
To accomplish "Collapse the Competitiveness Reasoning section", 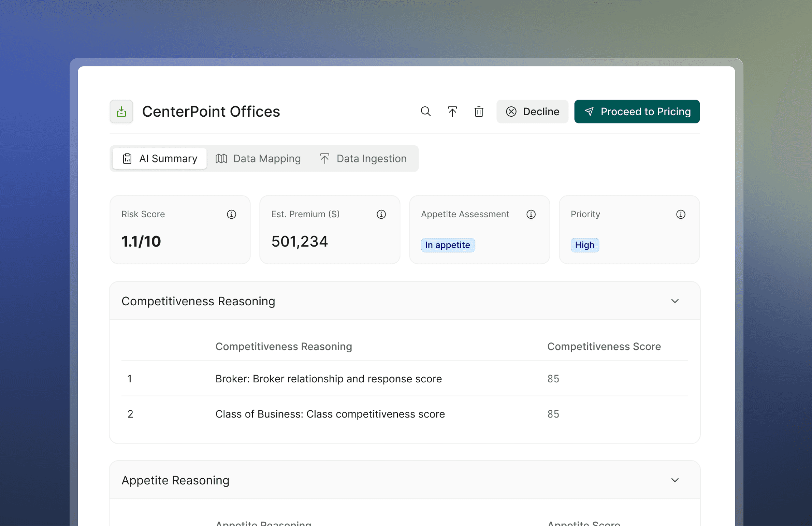I will [x=675, y=301].
